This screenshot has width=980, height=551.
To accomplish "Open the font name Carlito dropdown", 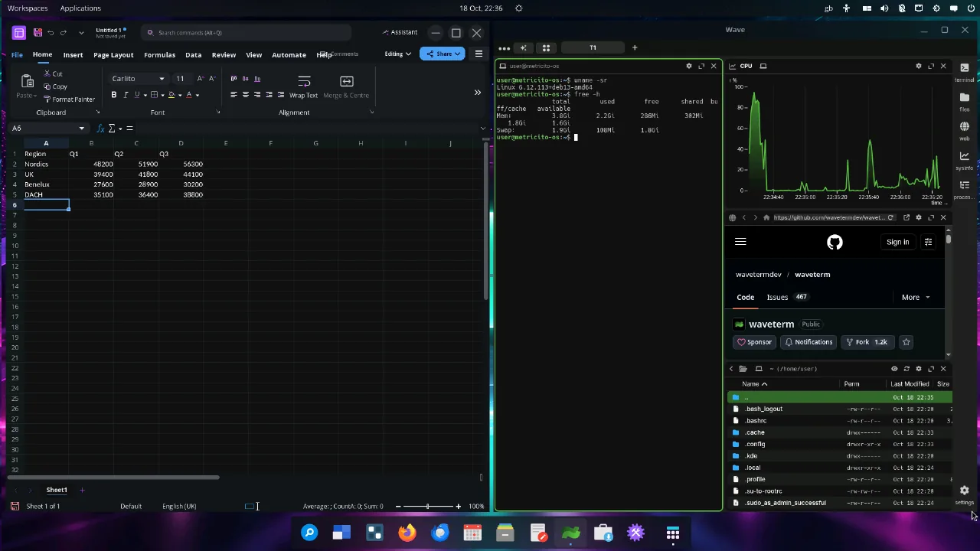I will [x=162, y=79].
